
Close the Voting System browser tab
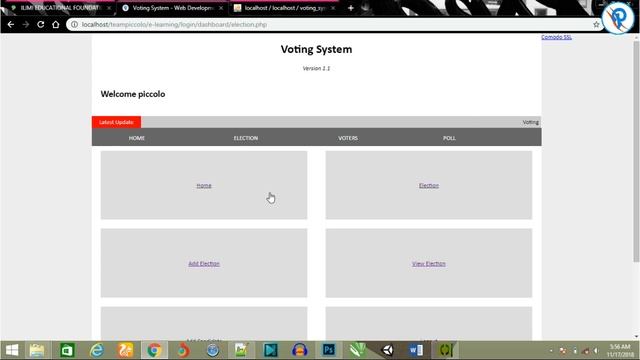coord(221,8)
